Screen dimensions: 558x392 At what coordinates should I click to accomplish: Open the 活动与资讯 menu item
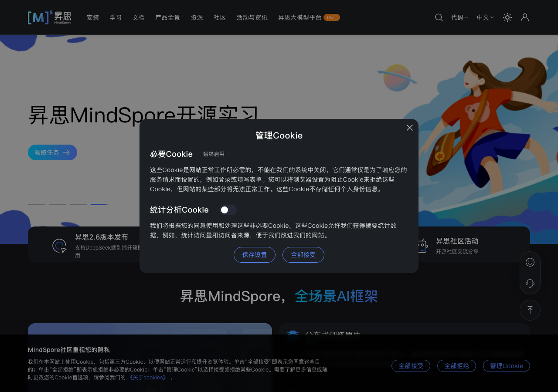tap(252, 17)
